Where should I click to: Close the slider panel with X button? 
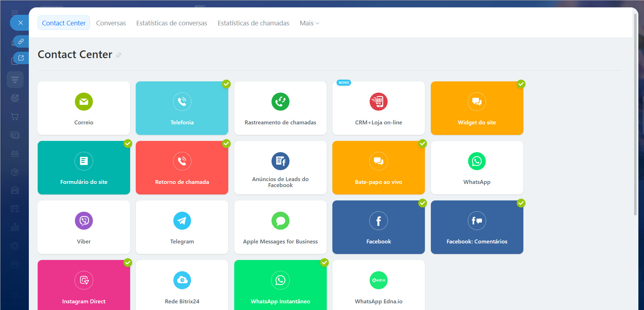tap(21, 23)
